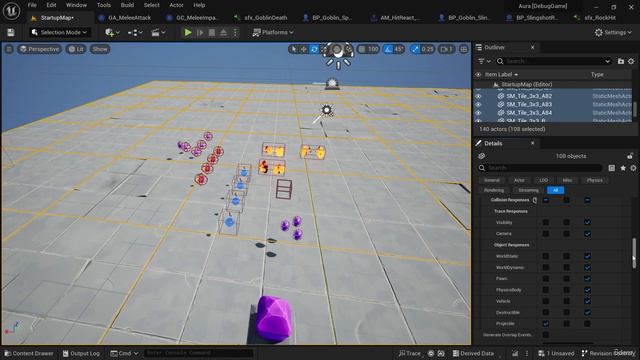This screenshot has width=640, height=360.
Task: Open the viewport options hamburger menu
Action: [9, 49]
